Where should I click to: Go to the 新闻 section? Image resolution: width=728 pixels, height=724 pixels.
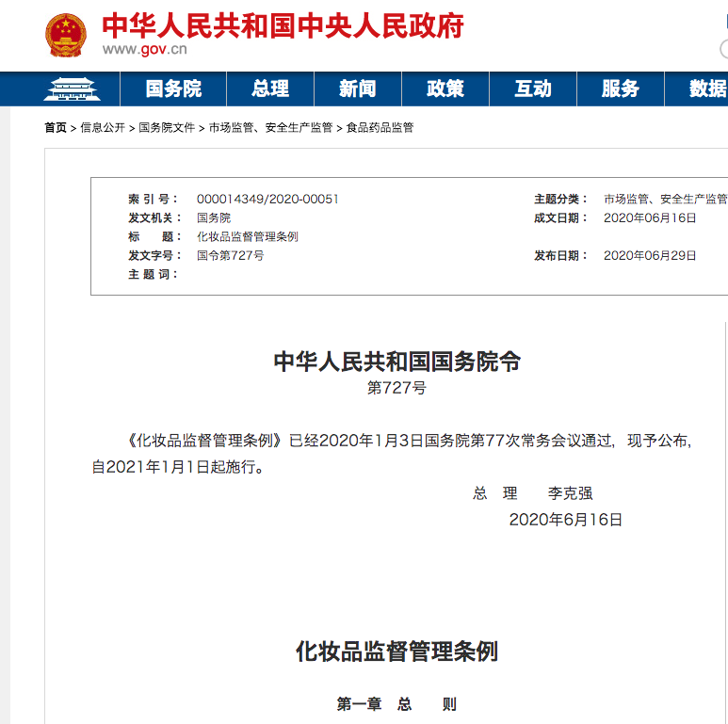click(x=358, y=88)
